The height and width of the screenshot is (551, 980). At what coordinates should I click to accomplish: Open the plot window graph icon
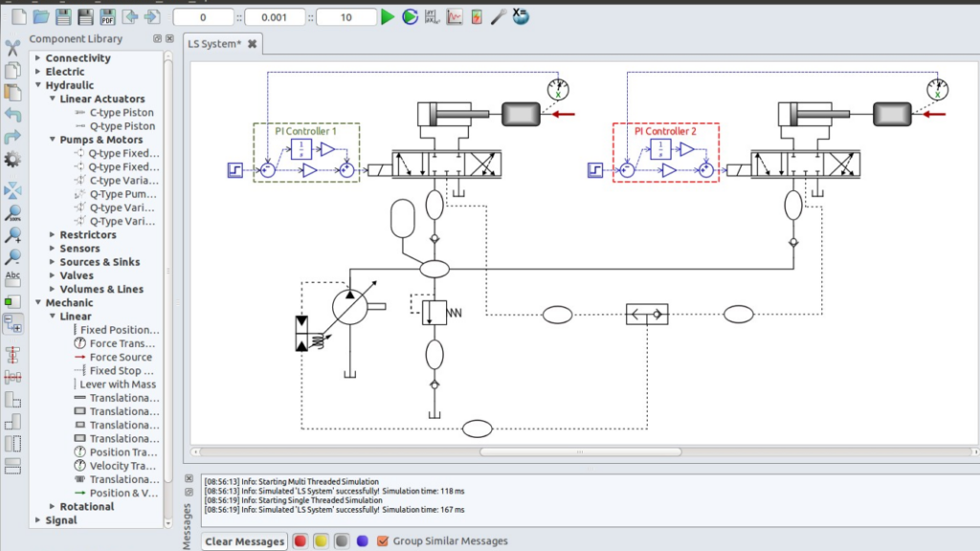tap(455, 17)
